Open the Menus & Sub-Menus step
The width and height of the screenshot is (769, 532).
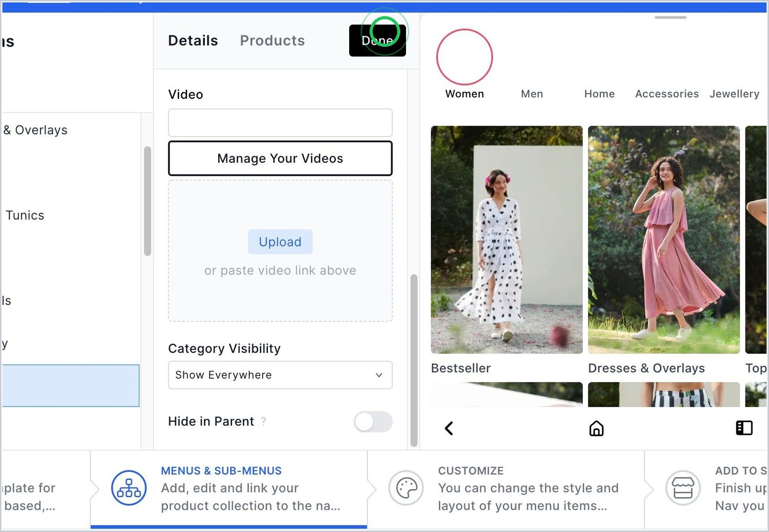229,488
